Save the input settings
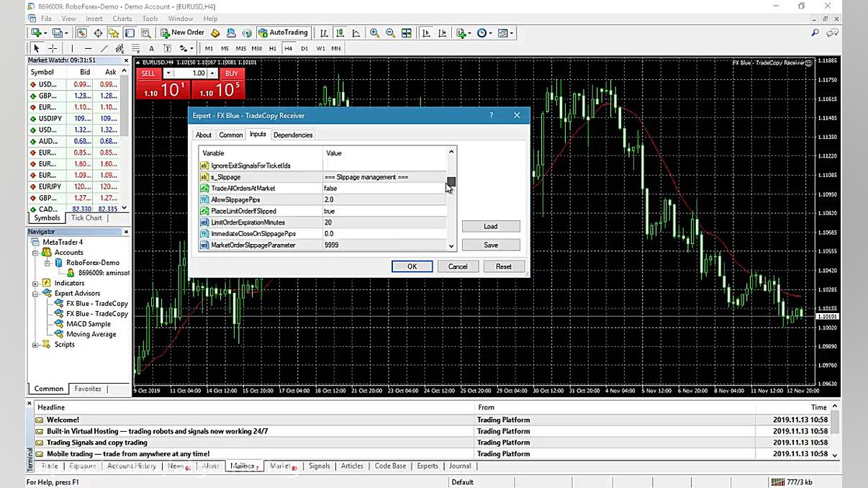This screenshot has width=868, height=488. coord(491,245)
